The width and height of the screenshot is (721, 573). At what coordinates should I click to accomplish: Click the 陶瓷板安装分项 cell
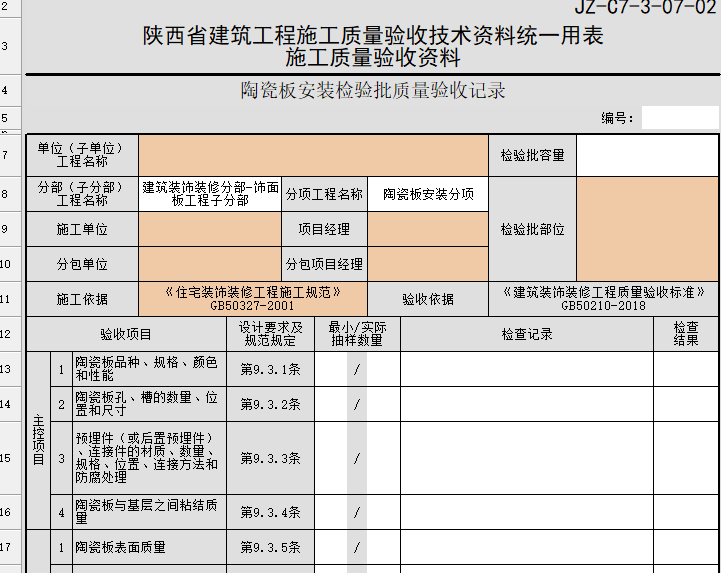(x=428, y=194)
